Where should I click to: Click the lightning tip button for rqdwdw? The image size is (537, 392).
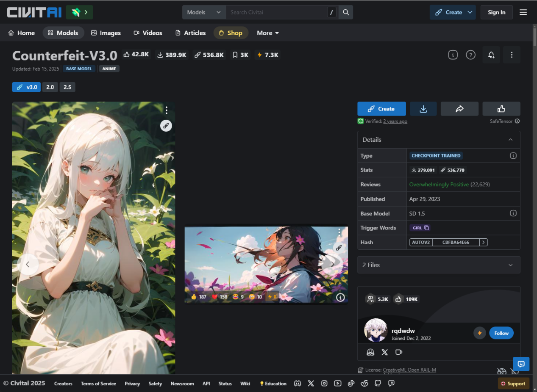pos(480,333)
